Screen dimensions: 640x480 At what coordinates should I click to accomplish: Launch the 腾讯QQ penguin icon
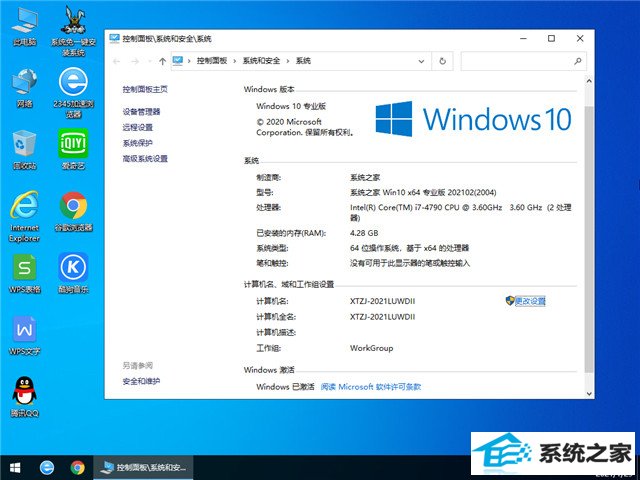[24, 397]
